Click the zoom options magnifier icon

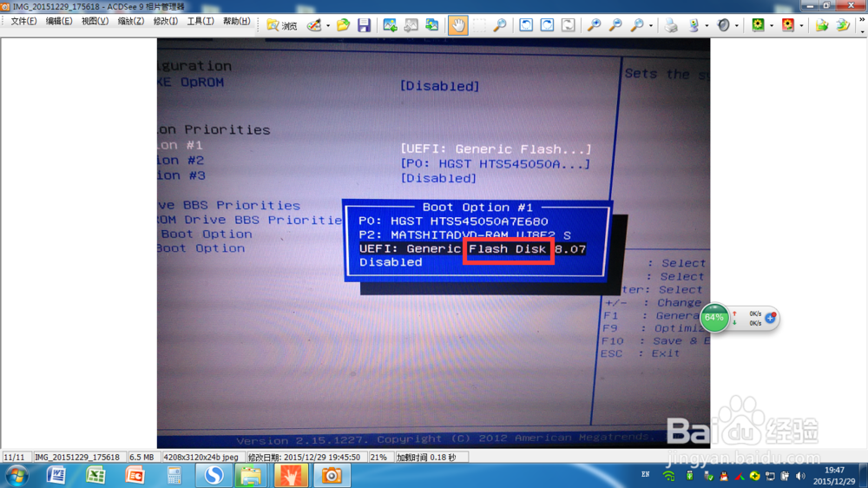pos(637,25)
